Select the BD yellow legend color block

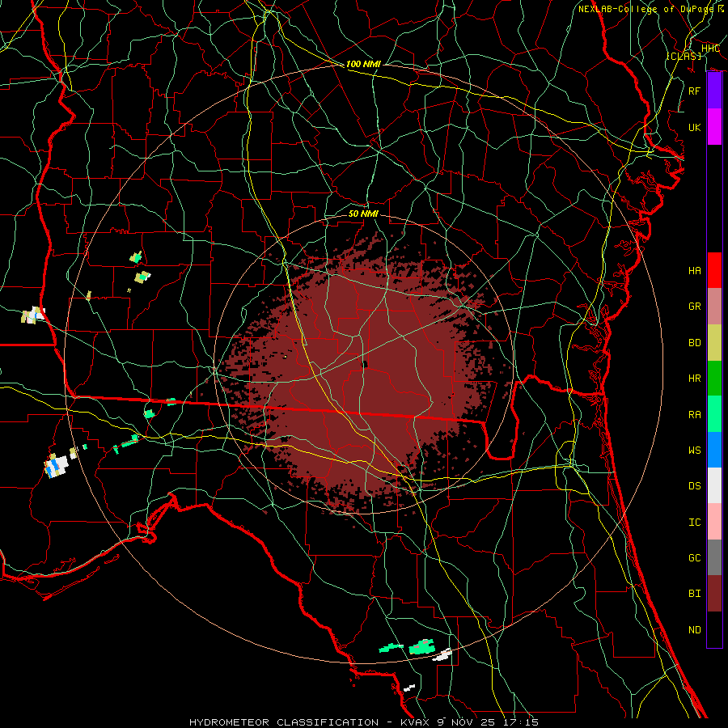coord(714,342)
